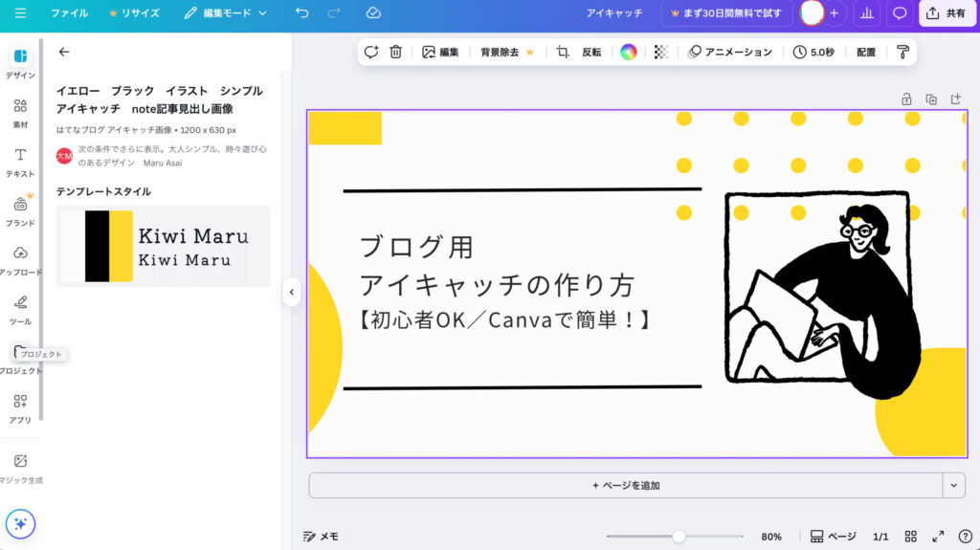Open the マジック生成 tool
980x550 pixels.
tap(20, 469)
